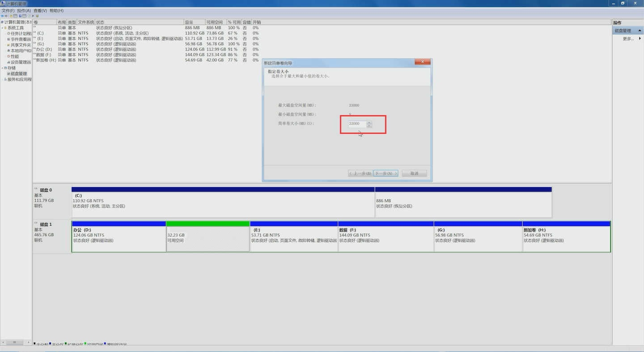644x352 pixels.
Task: Click 取消 in the wizard
Action: tap(414, 173)
